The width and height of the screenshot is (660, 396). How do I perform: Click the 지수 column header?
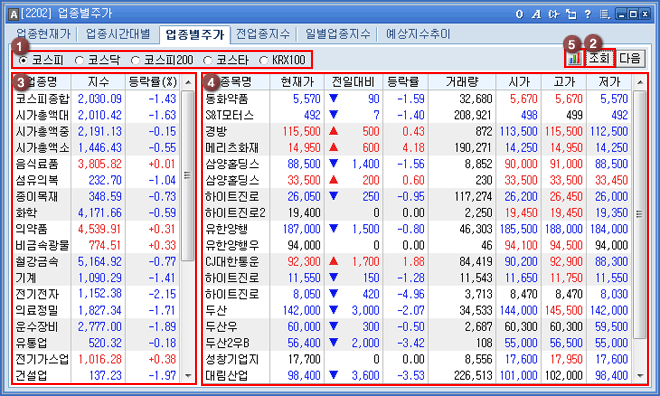[98, 82]
